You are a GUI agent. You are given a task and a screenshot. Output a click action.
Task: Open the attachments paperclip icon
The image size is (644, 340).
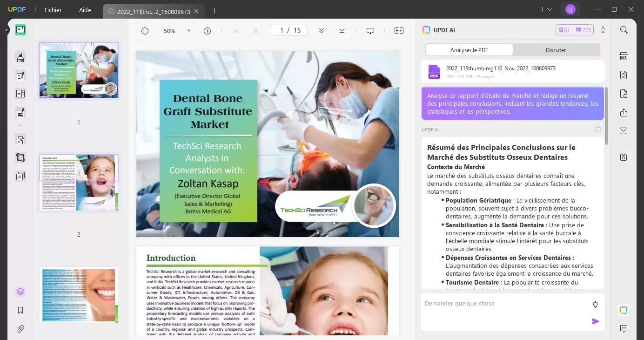[x=20, y=329]
